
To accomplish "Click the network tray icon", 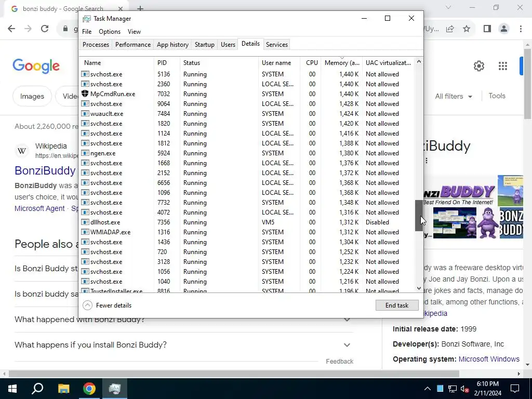I will [453, 389].
